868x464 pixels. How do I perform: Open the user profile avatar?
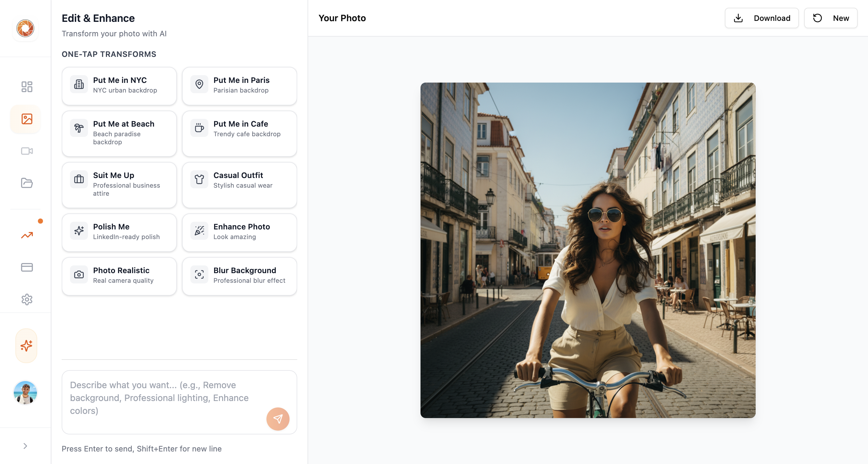click(25, 393)
